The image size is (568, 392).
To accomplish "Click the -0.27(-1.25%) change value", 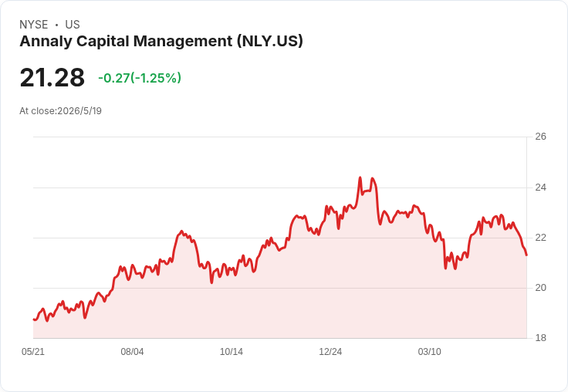I will 140,78.
